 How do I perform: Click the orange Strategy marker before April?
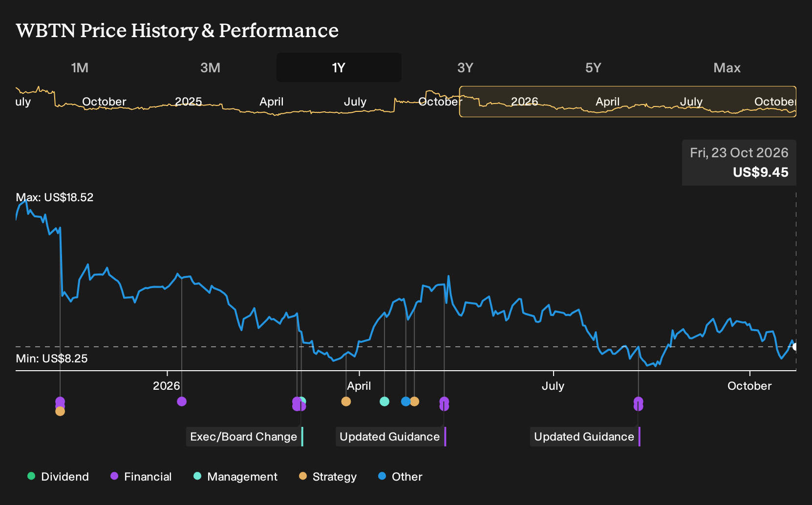pyautogui.click(x=346, y=401)
